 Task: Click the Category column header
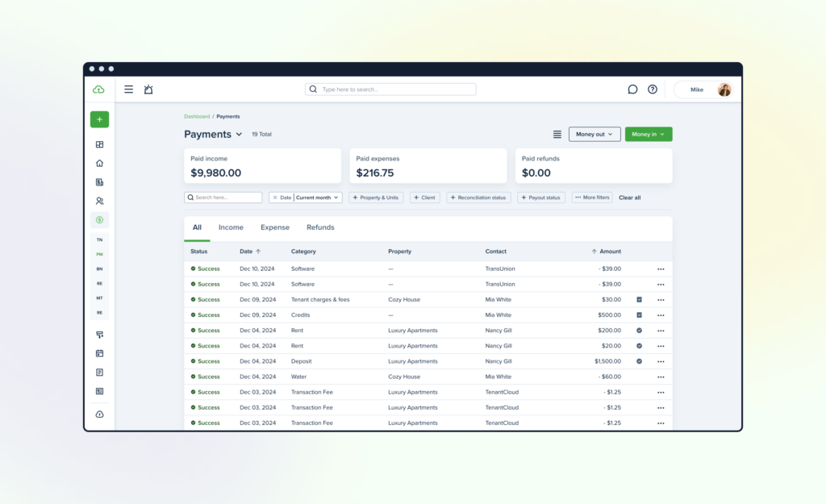point(303,252)
